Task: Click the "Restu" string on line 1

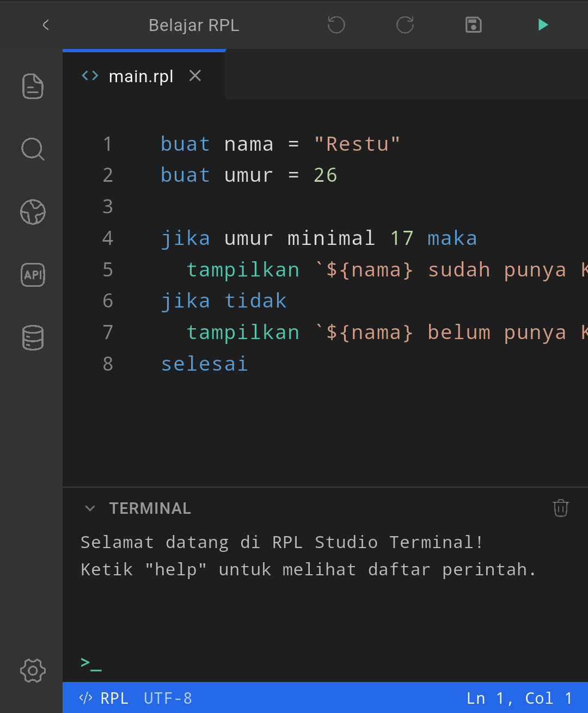Action: click(357, 144)
